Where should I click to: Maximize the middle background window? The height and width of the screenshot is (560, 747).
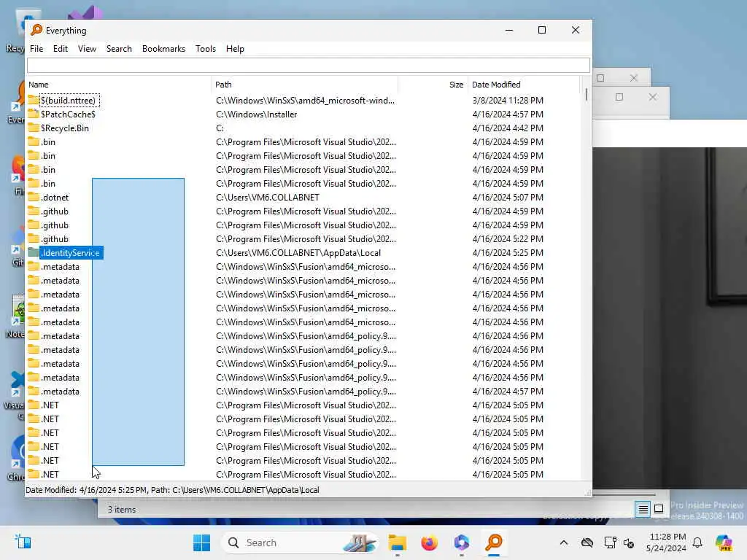[619, 97]
